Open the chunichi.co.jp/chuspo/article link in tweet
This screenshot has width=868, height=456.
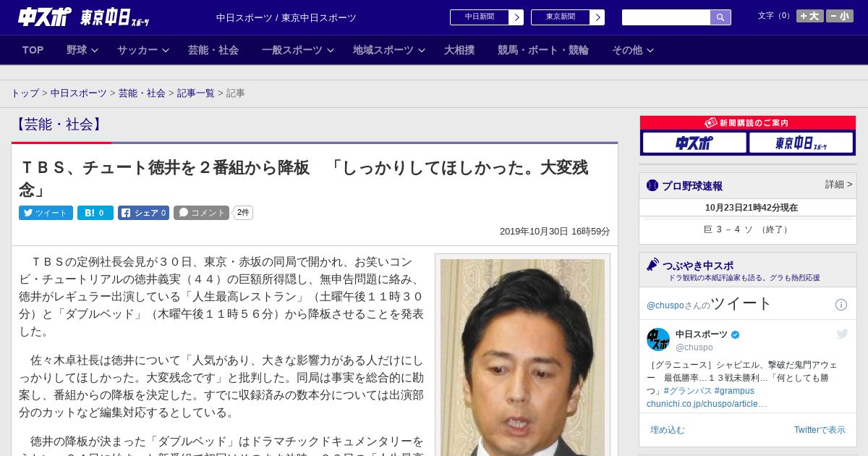click(707, 404)
